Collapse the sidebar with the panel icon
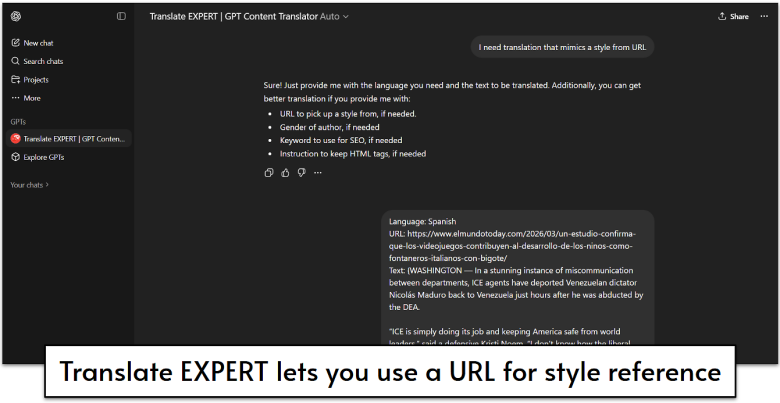Screen dimensions: 780x403 pos(121,16)
